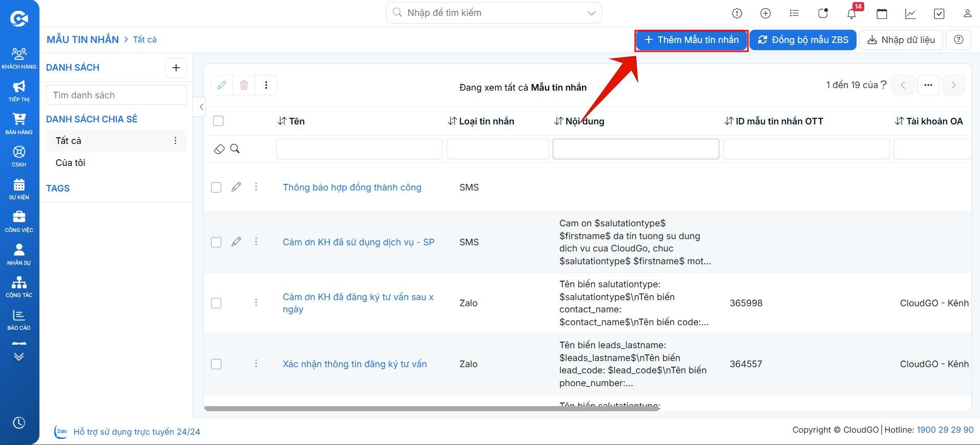Click the CloudGO logo icon
Screen dimensions: 980x445
click(19, 18)
